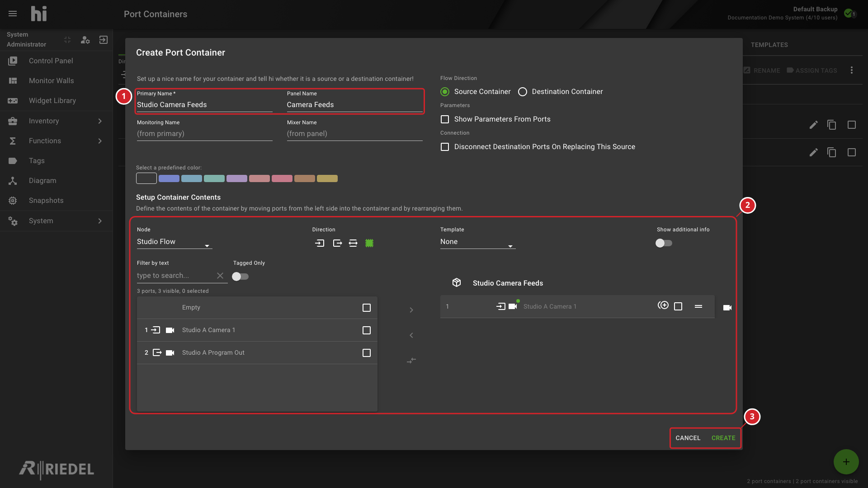Check Disconnect Destination Ports On Replacing

(x=445, y=147)
